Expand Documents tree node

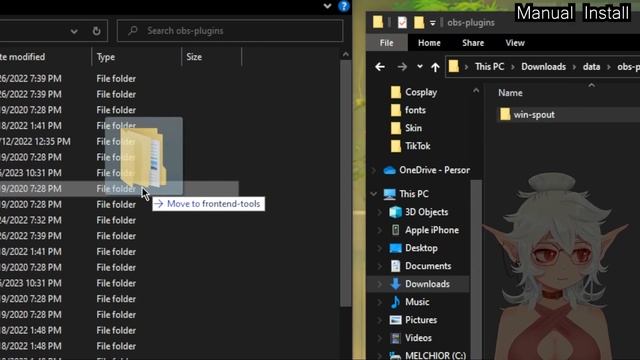(x=380, y=266)
